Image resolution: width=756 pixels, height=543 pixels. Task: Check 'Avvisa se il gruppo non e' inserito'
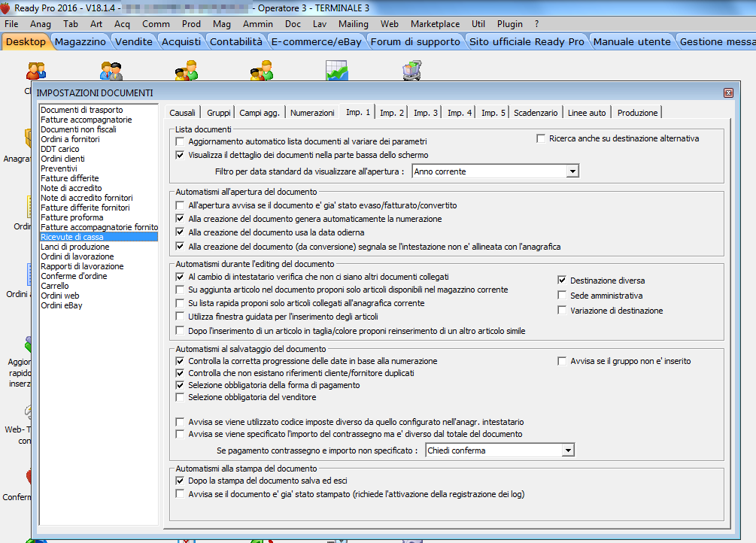pyautogui.click(x=562, y=361)
